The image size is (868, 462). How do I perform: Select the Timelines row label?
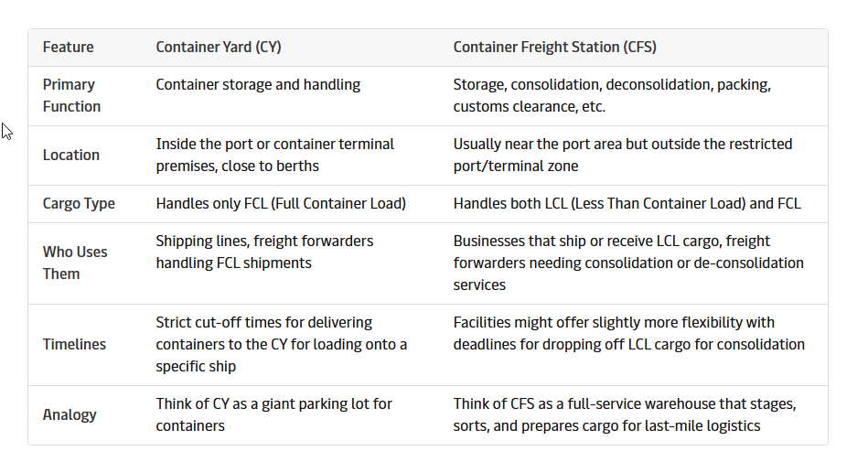click(x=74, y=344)
